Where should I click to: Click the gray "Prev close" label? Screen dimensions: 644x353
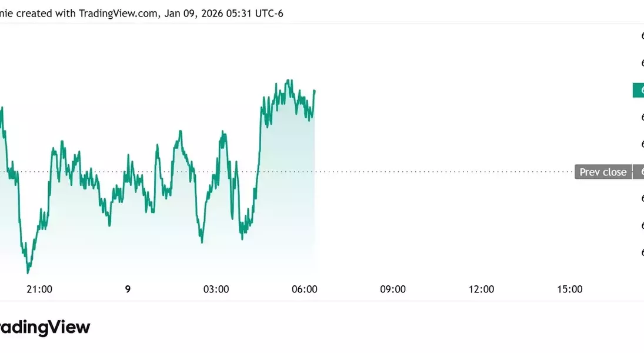pos(603,172)
